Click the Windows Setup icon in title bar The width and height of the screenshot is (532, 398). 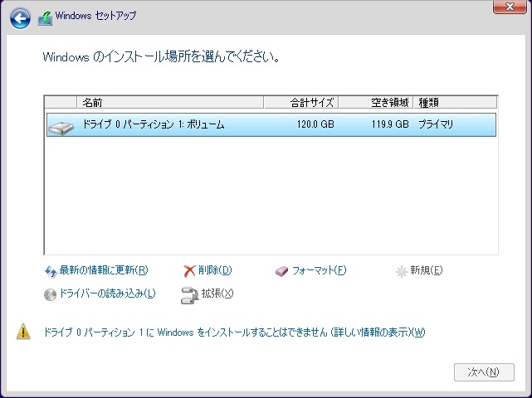(45, 18)
